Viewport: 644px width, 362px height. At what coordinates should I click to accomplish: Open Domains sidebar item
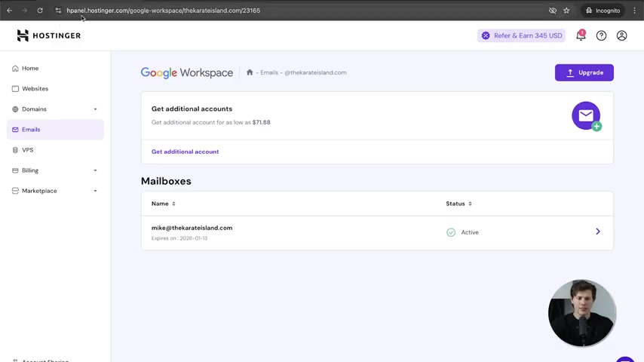click(x=34, y=109)
